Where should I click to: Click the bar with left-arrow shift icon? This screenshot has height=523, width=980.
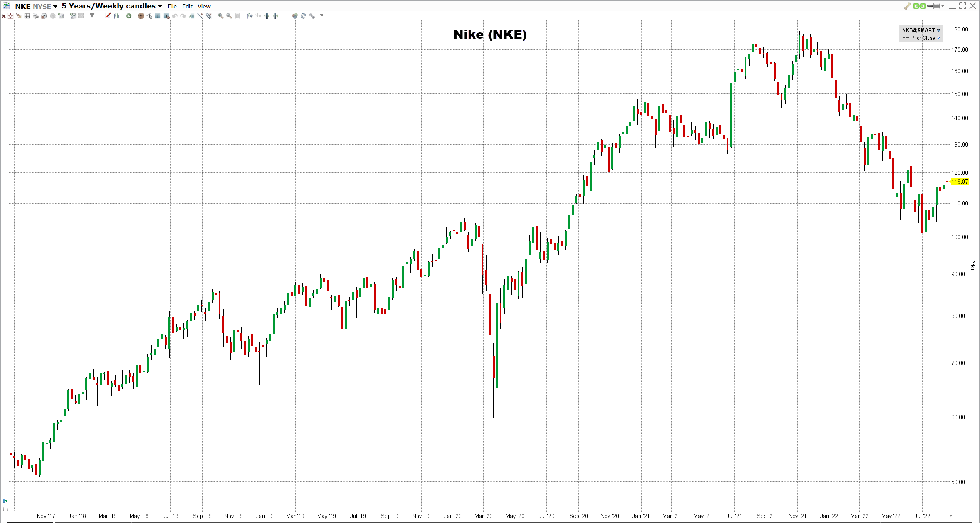pos(258,16)
